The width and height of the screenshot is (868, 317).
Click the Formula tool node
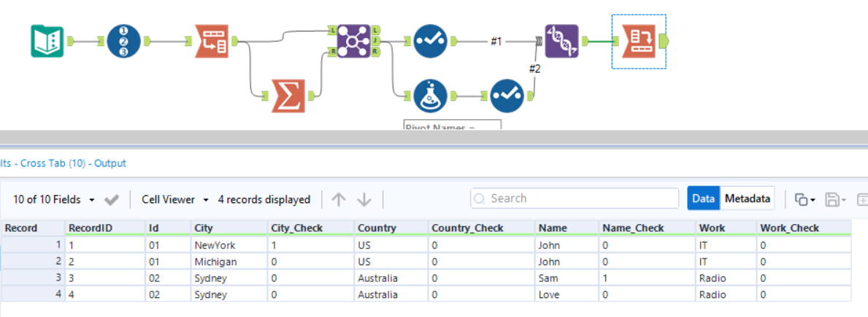tap(430, 96)
